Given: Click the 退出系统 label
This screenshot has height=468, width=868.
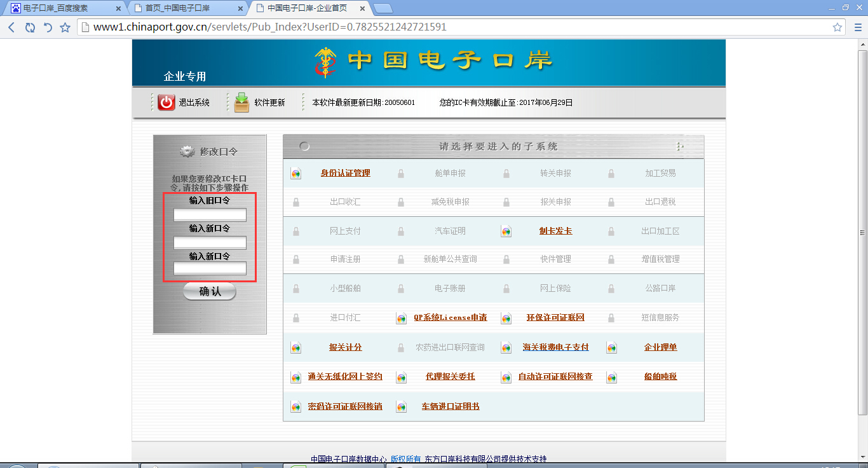Looking at the screenshot, I should click(194, 102).
